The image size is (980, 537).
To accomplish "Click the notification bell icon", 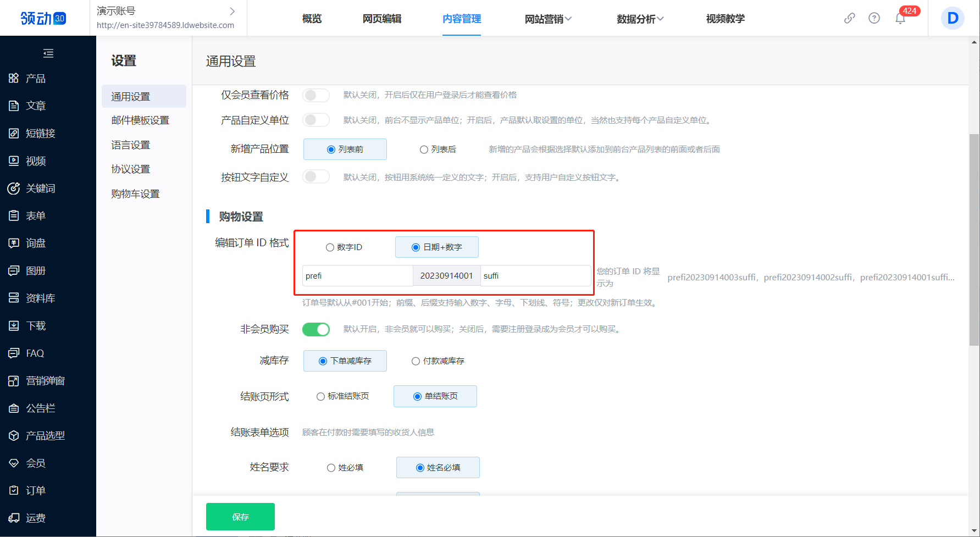I will (x=900, y=19).
